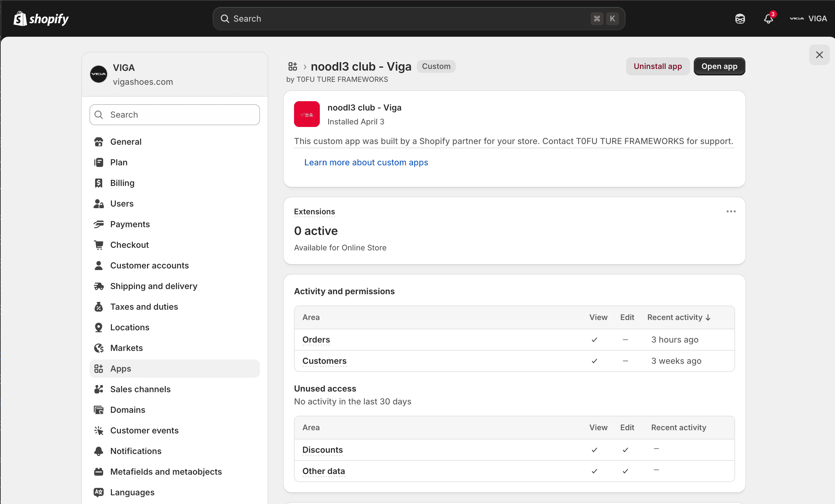Click the Discounts area link
The image size is (835, 504).
(323, 450)
